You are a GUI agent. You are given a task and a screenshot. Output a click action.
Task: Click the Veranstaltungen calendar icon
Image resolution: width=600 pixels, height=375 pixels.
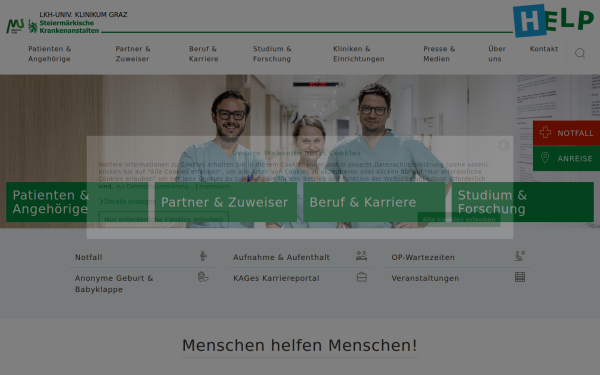[520, 277]
